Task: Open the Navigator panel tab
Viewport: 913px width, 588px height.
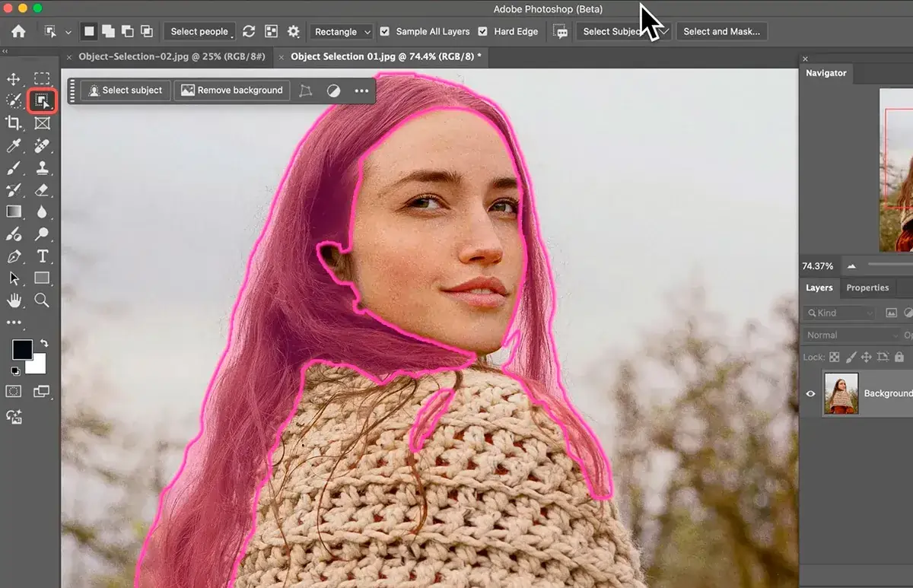Action: click(826, 73)
